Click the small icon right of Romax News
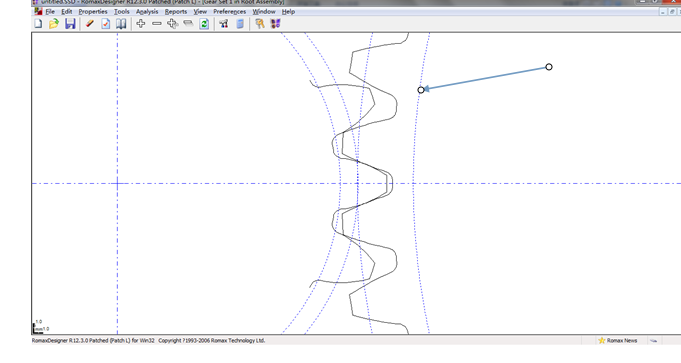The width and height of the screenshot is (681, 363). [x=654, y=340]
